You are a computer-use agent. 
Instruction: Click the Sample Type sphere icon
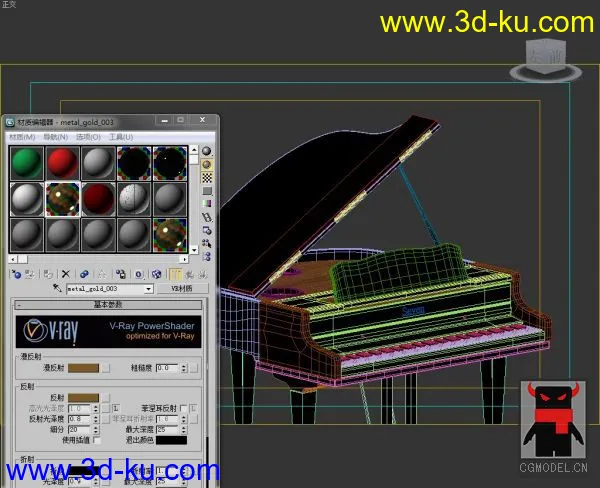coord(207,151)
